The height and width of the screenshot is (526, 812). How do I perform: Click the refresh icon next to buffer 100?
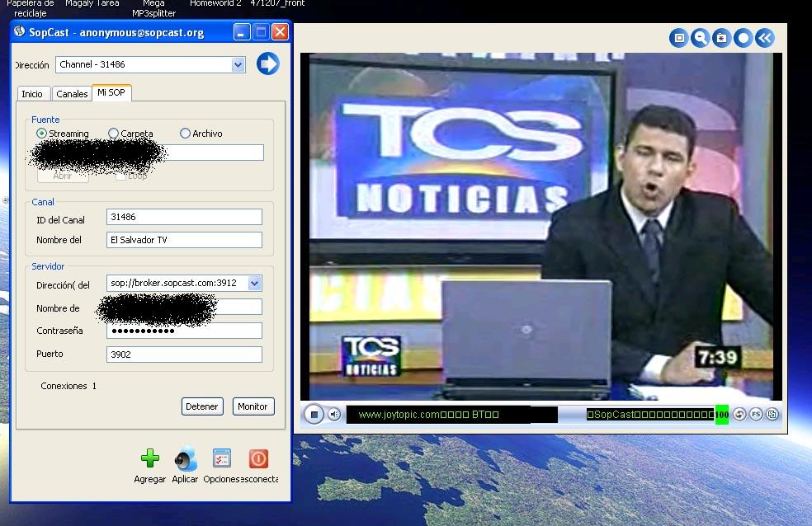(739, 414)
